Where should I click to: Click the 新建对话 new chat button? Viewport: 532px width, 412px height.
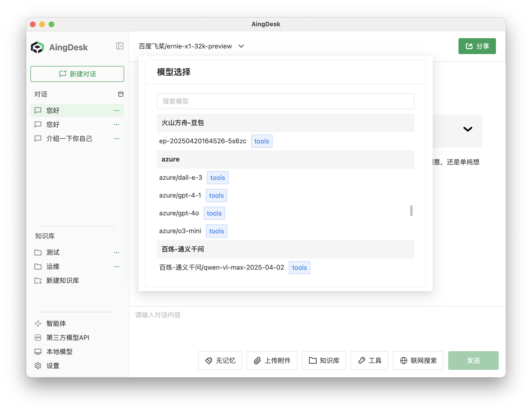click(x=77, y=74)
